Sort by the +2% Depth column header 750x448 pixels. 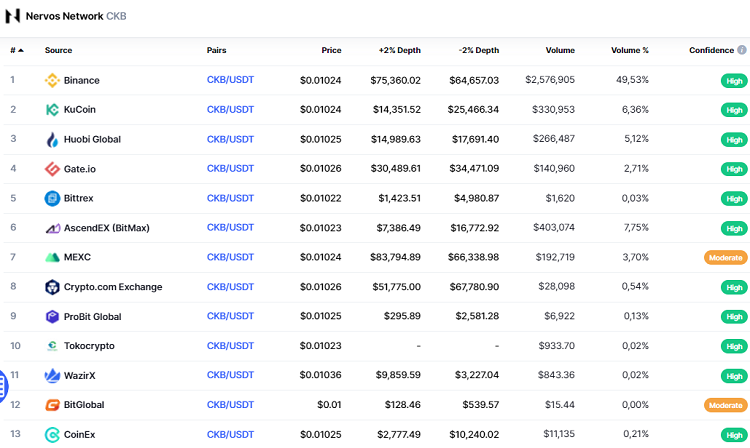click(399, 50)
